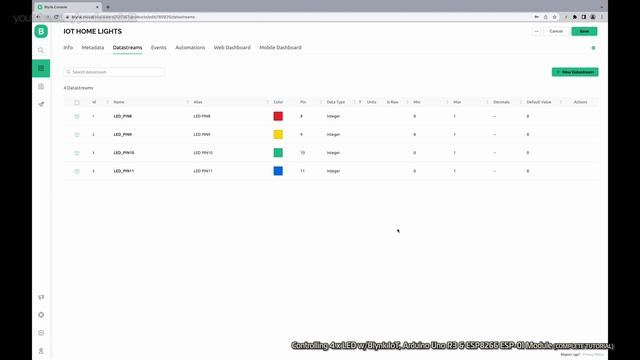Click the row icon for LED_PIN10

pos(77,153)
